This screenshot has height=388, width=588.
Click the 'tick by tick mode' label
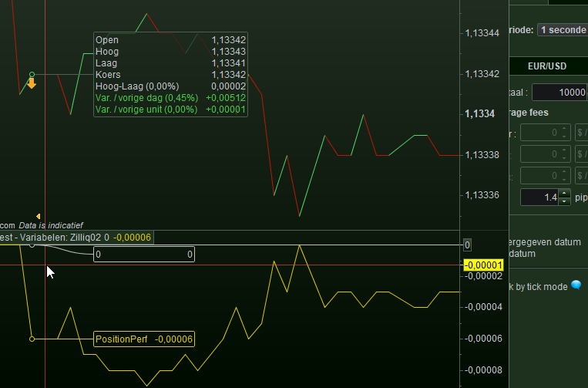(539, 287)
